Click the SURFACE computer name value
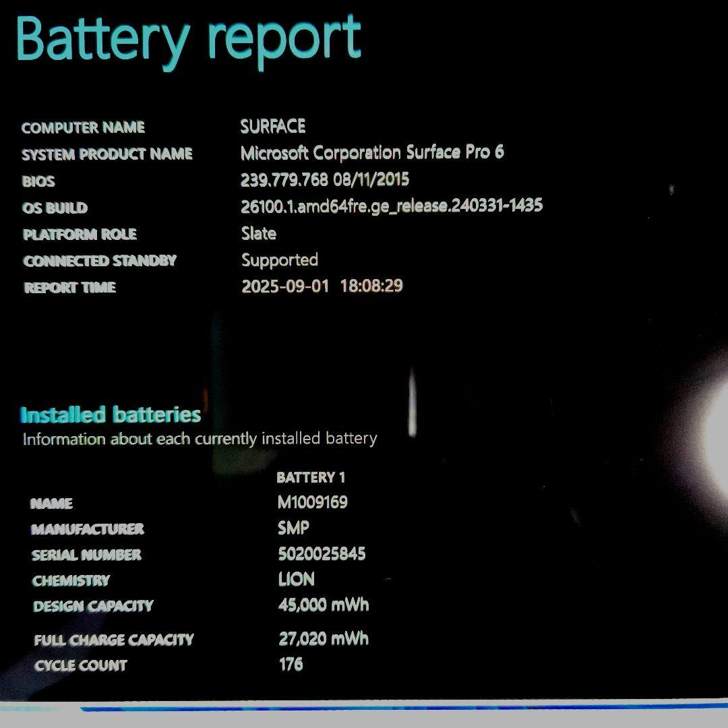The height and width of the screenshot is (728, 728). (x=272, y=127)
